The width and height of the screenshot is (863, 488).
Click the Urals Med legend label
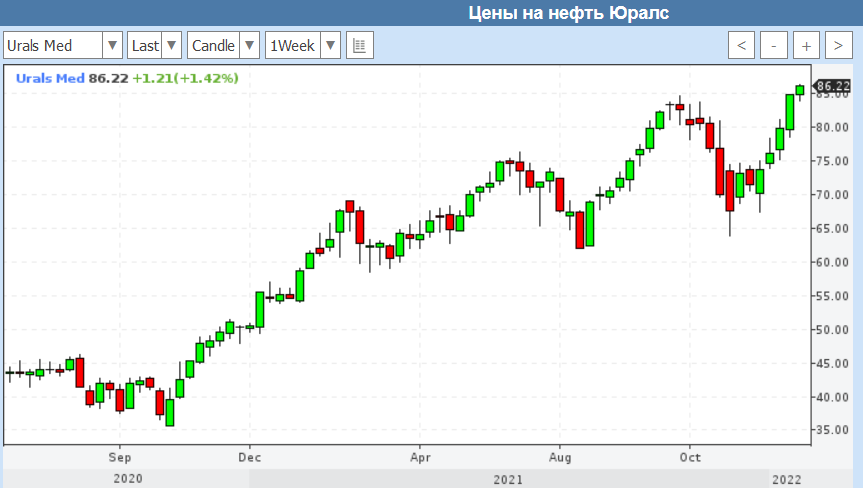[50, 78]
